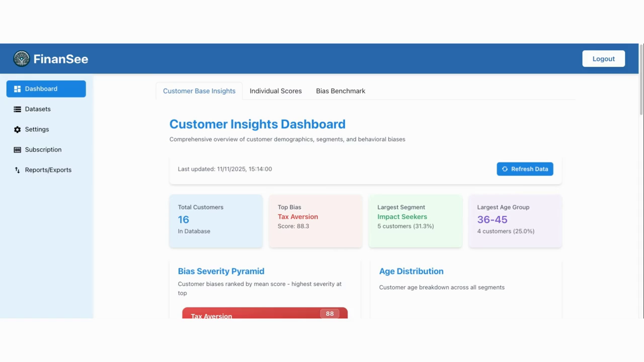The image size is (644, 362).
Task: Click the Subscription card icon
Action: (17, 150)
